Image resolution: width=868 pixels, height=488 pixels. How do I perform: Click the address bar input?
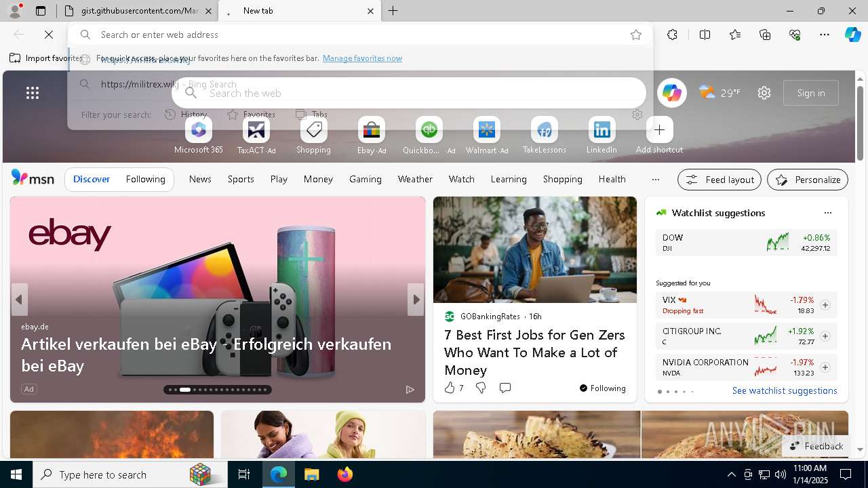(359, 35)
